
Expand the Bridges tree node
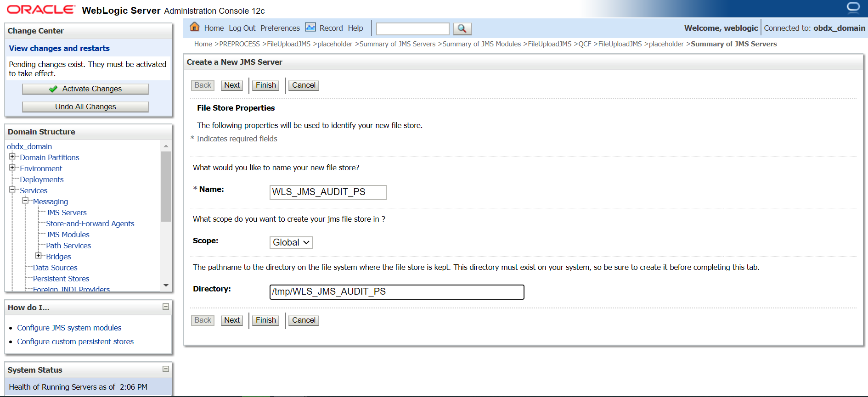pos(39,256)
